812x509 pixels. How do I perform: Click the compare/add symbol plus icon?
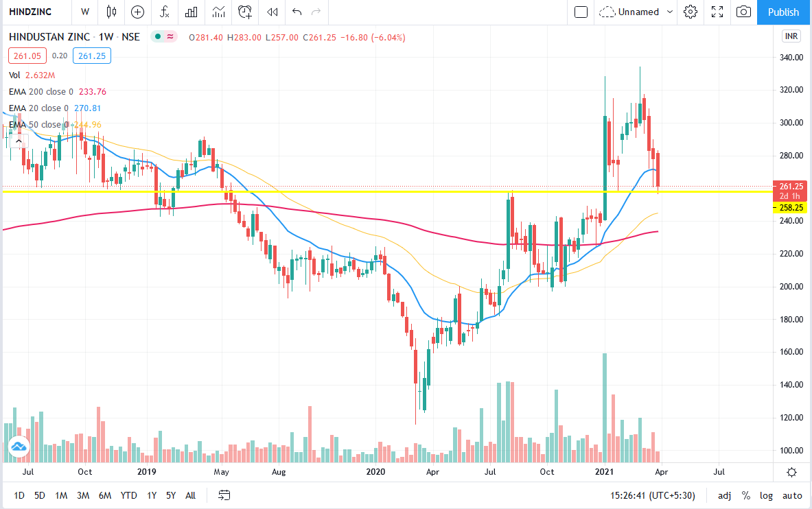point(137,12)
